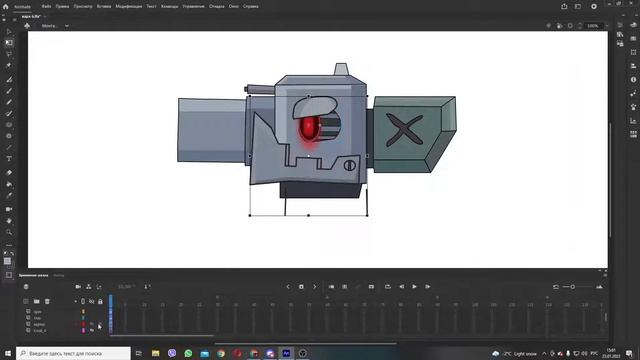Click the share/export icon at top right
The image size is (640, 360).
tap(564, 6)
